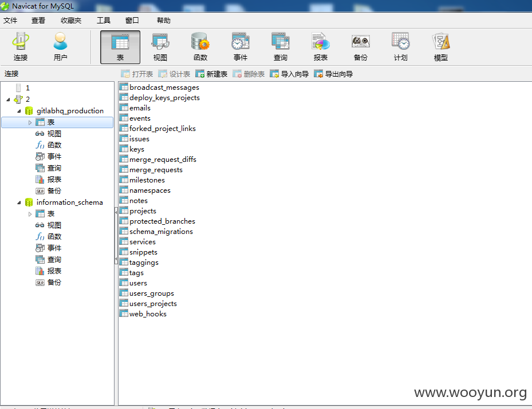The height and width of the screenshot is (409, 532).
Task: Open the 计划 (Schedule) toolbar icon
Action: click(400, 47)
